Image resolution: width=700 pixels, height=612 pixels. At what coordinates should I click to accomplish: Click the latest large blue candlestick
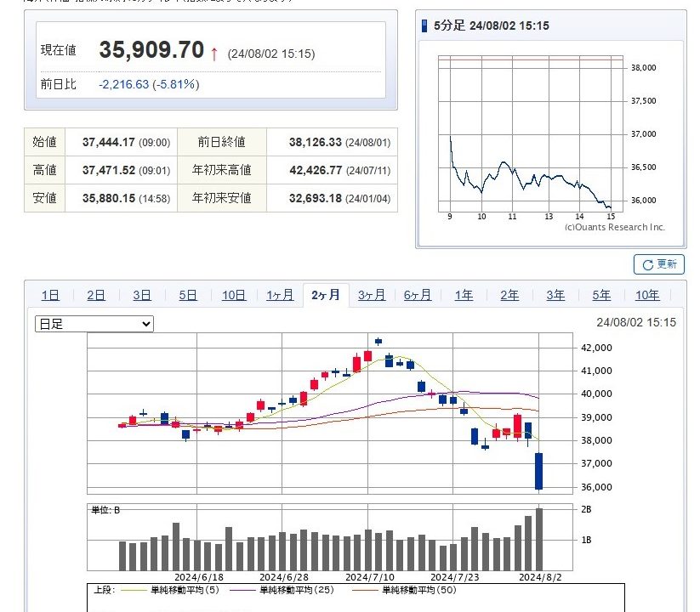click(x=538, y=471)
